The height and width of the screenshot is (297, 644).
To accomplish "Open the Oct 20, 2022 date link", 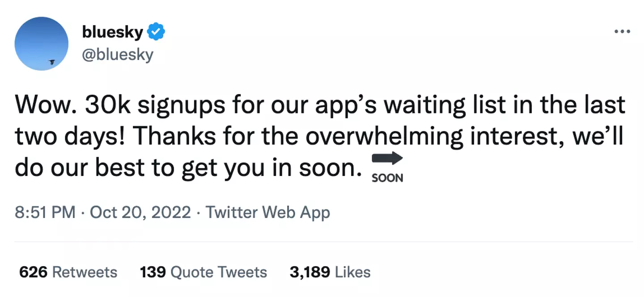I will pos(140,212).
